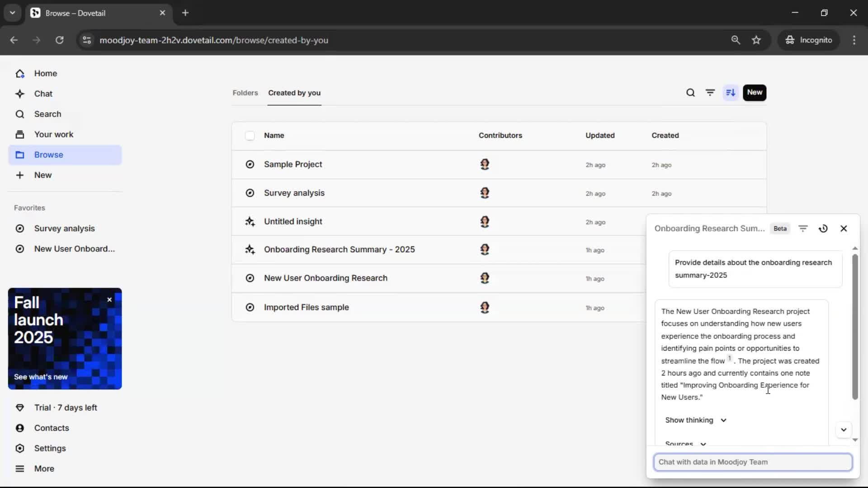
Task: Click scroll-to-bottom chevron button in chat
Action: [x=844, y=430]
